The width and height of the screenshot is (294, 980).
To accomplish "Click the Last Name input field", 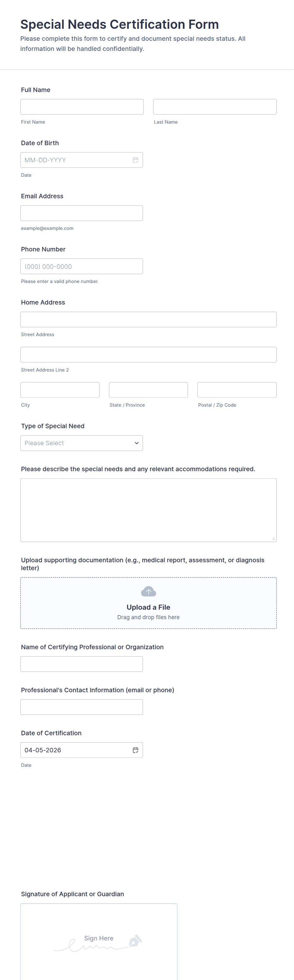I will (x=215, y=107).
